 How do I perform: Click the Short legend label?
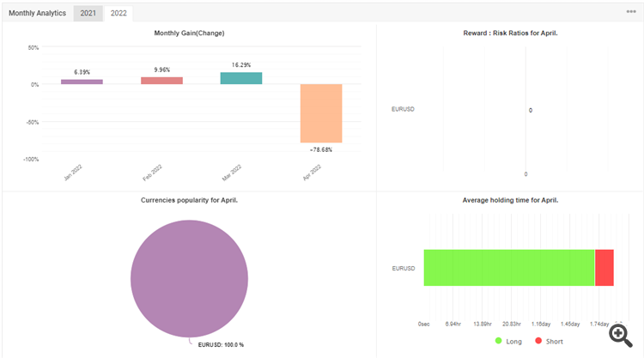pos(555,341)
